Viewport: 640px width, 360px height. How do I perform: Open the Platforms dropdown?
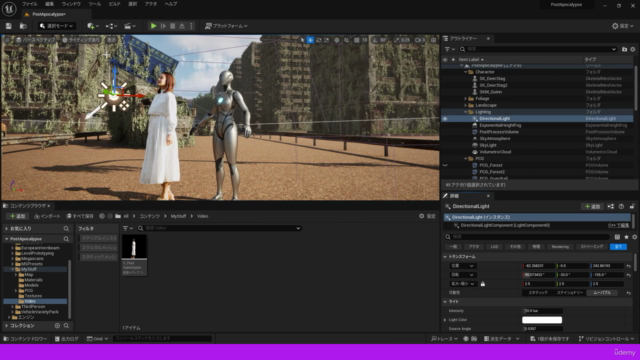(226, 26)
